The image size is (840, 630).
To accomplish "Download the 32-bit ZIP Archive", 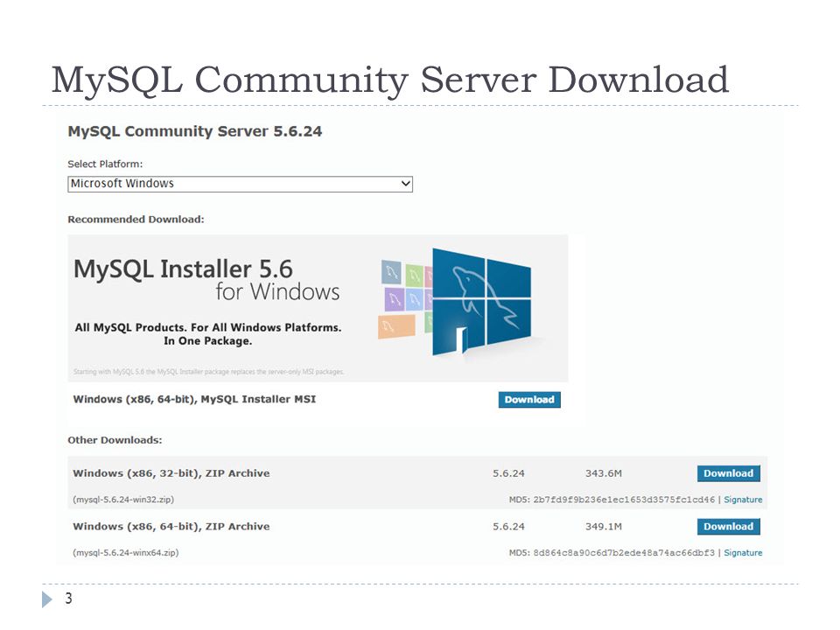I will tap(728, 473).
